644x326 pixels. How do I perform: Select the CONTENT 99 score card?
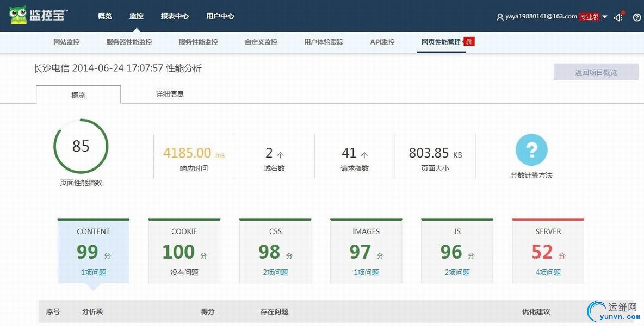pyautogui.click(x=93, y=251)
